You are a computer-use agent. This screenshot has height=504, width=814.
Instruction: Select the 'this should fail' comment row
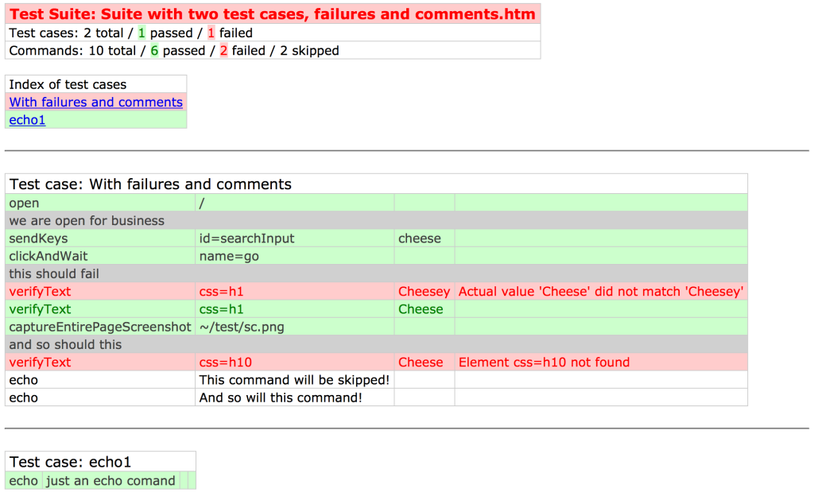(x=376, y=273)
